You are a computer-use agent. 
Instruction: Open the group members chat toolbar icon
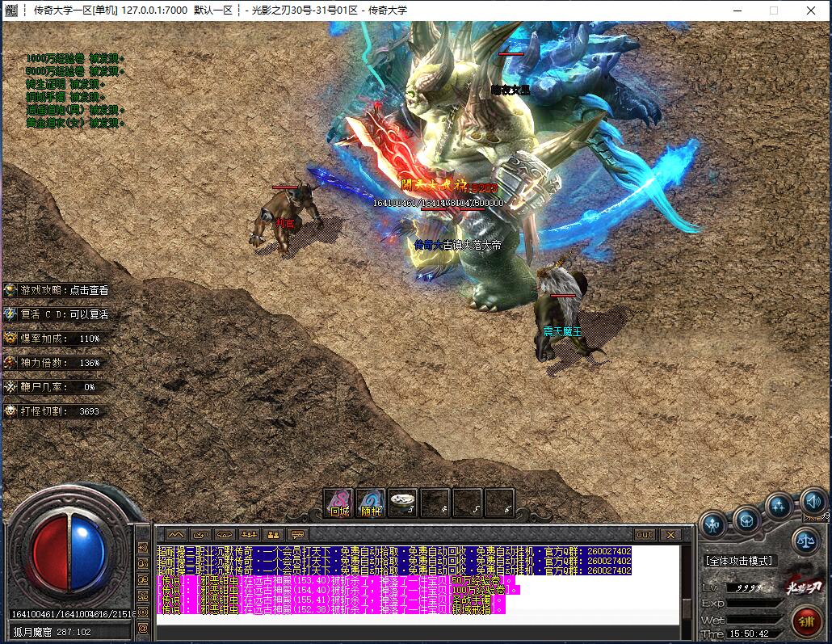pyautogui.click(x=250, y=535)
